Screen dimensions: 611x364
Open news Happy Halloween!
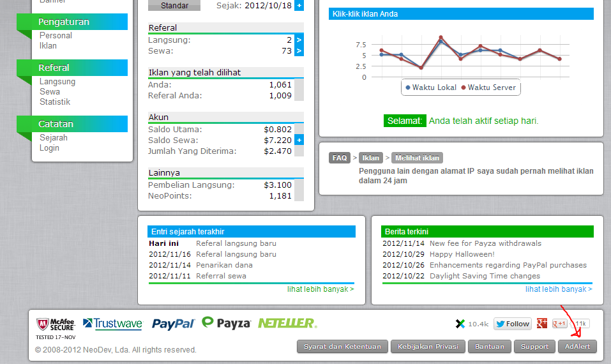click(462, 254)
